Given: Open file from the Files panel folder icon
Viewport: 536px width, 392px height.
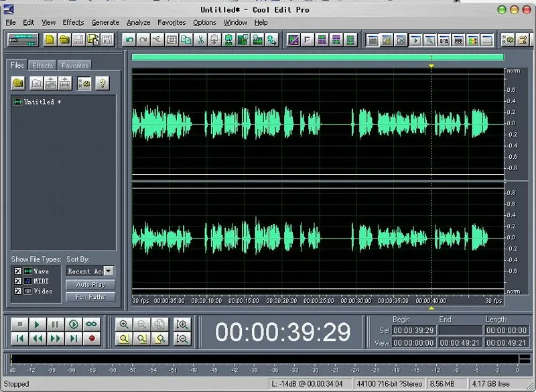Looking at the screenshot, I should 18,83.
